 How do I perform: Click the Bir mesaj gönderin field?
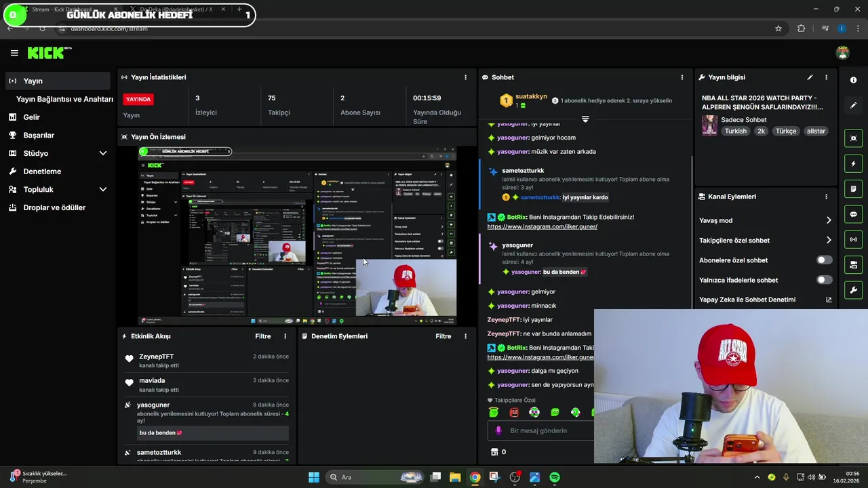pyautogui.click(x=540, y=430)
